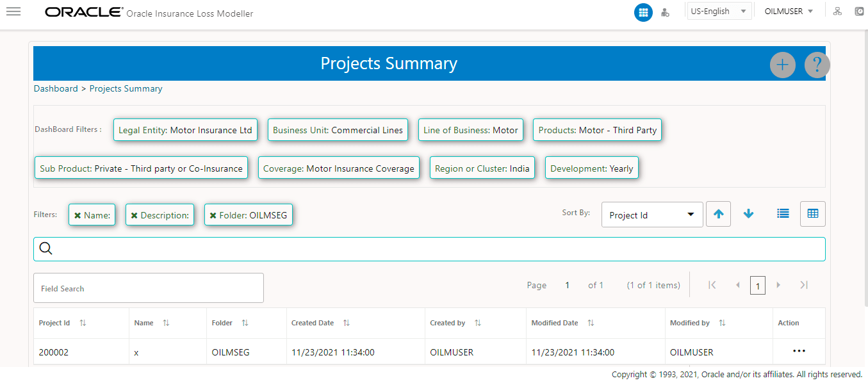The image size is (868, 383).
Task: Sort ascending with up arrow
Action: pos(718,214)
